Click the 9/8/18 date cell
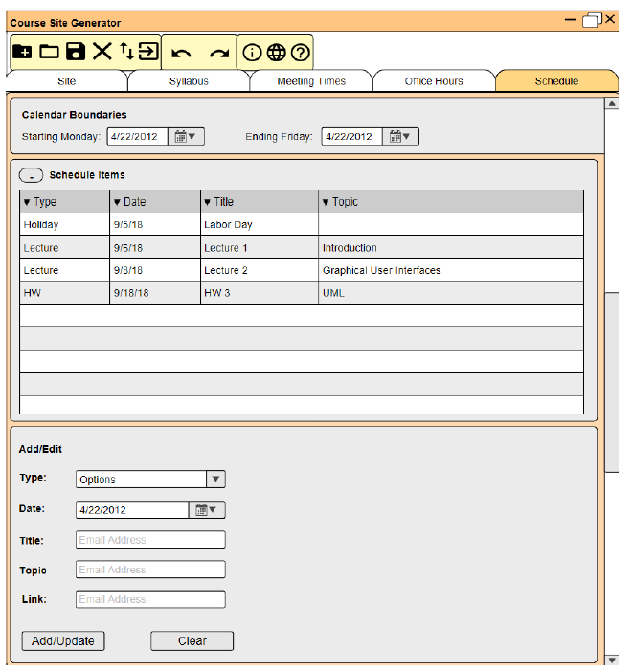This screenshot has height=672, width=632. [155, 271]
